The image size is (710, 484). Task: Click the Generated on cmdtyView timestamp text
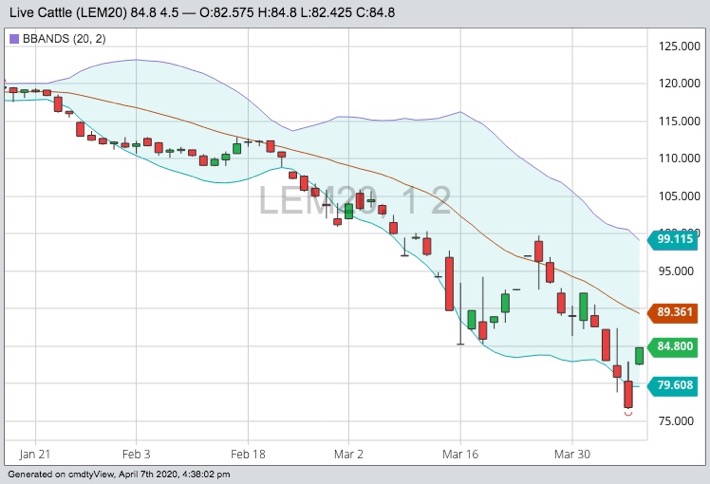pyautogui.click(x=119, y=474)
